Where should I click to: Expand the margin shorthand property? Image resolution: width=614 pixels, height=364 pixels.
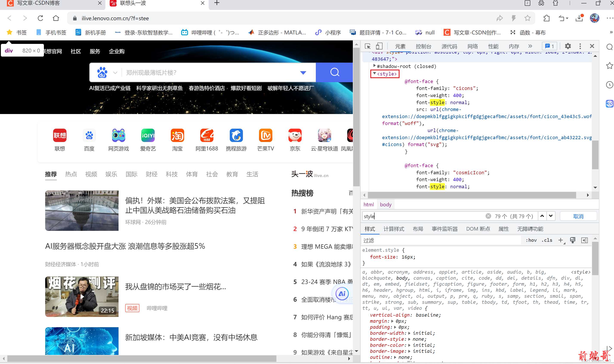[392, 321]
